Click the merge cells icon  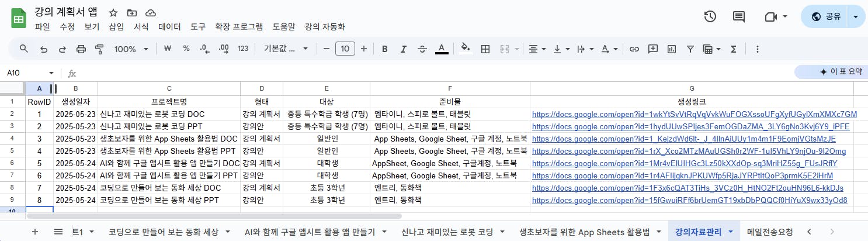pos(505,49)
